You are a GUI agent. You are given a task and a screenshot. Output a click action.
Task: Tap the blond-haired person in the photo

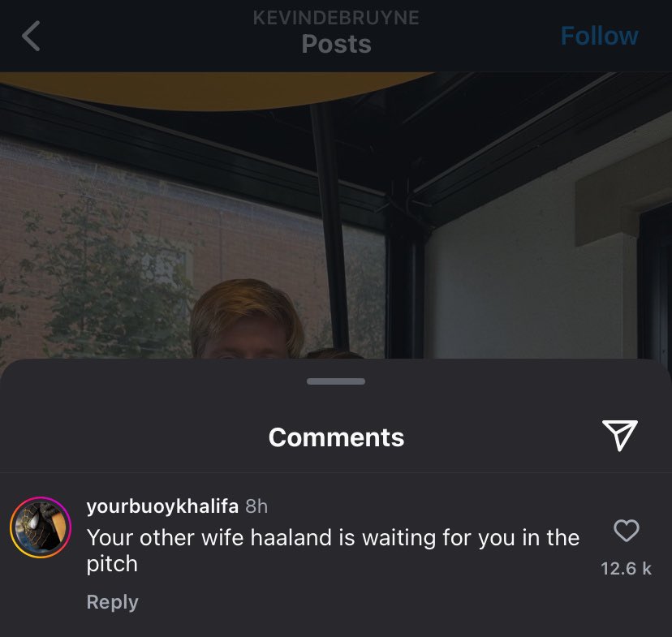(x=248, y=319)
